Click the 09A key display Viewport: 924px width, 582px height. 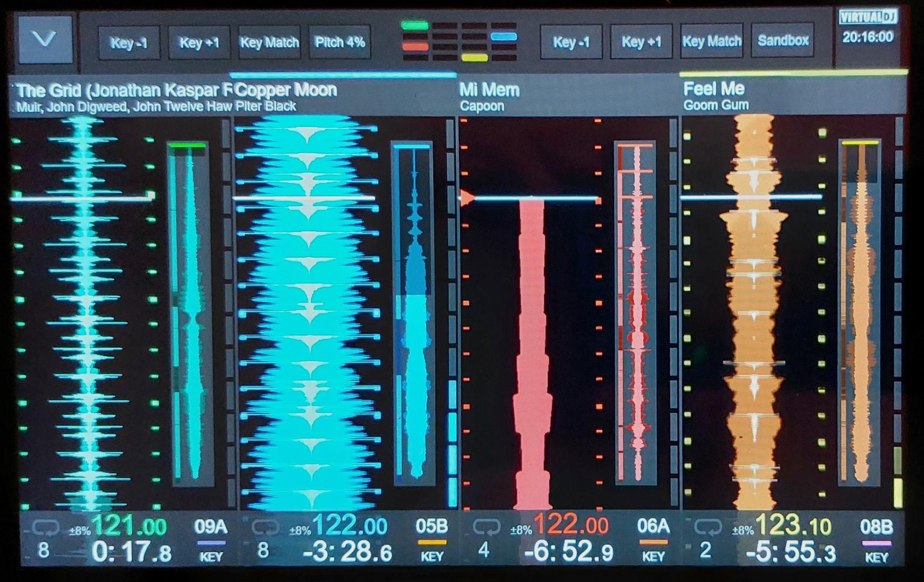(211, 526)
